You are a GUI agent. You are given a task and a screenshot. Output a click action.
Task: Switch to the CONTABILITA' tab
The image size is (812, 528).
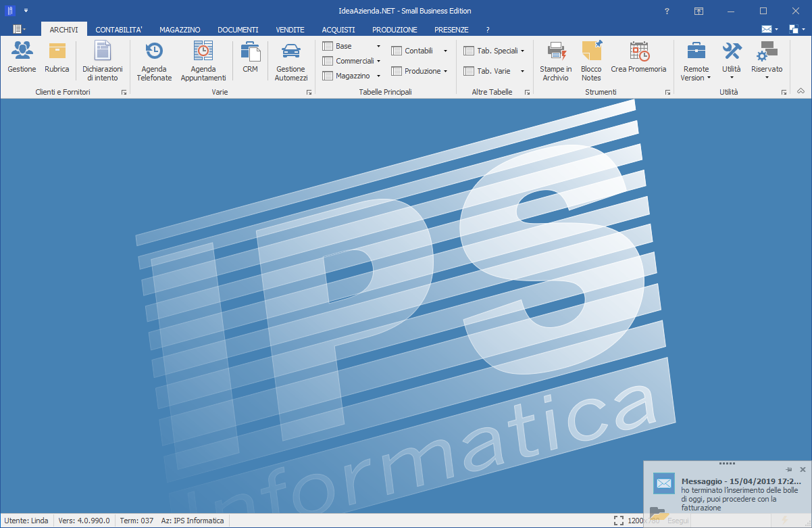pos(119,30)
